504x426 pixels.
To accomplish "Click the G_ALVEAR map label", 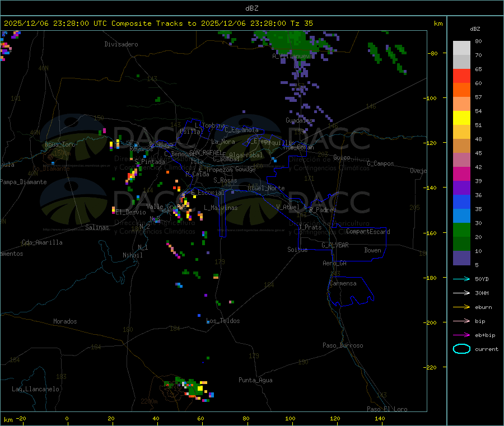I will click(x=335, y=245).
